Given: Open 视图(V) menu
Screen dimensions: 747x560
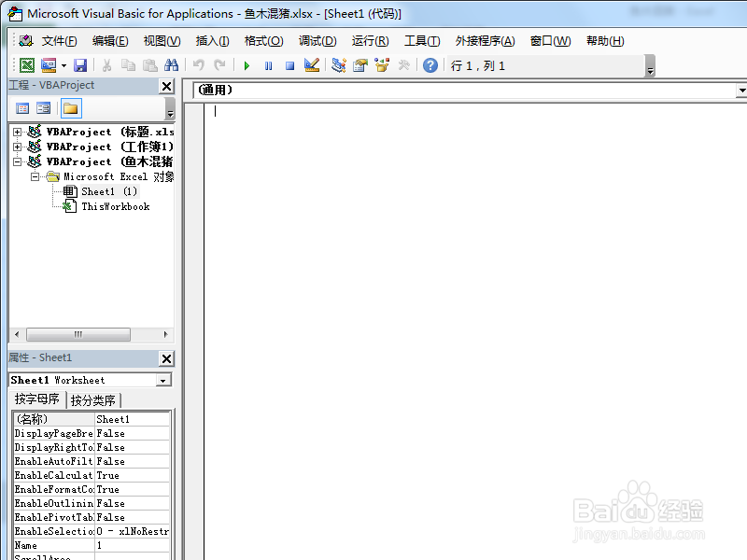Looking at the screenshot, I should click(x=162, y=41).
